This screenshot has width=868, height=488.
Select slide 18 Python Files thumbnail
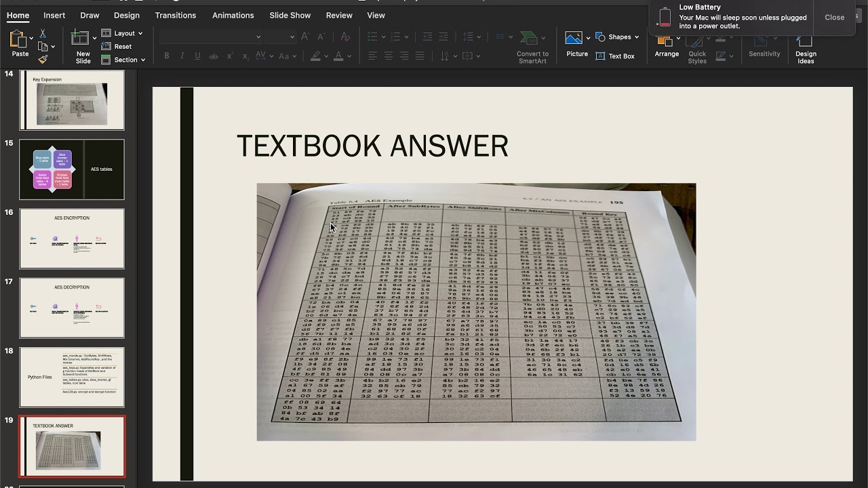[x=72, y=378]
